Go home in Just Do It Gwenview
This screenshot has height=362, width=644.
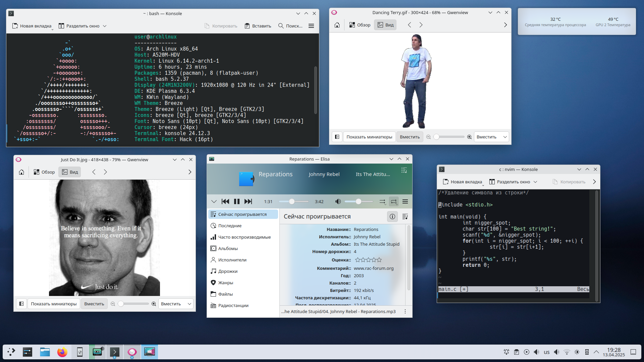point(21,172)
